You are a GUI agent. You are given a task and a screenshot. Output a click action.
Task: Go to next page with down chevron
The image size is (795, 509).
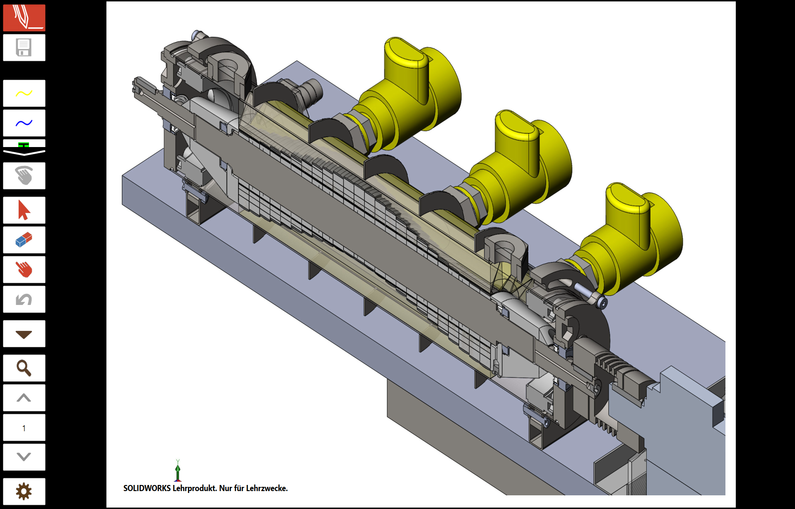tap(24, 457)
